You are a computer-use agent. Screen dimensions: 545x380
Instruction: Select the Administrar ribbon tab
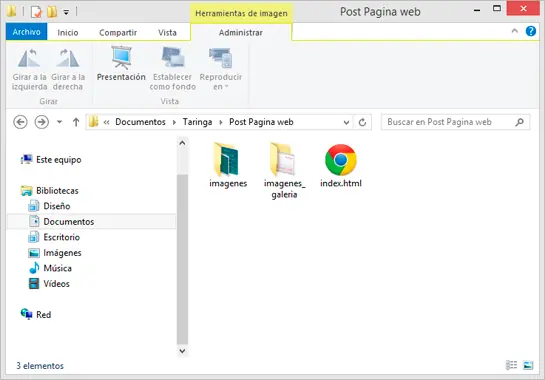241,32
